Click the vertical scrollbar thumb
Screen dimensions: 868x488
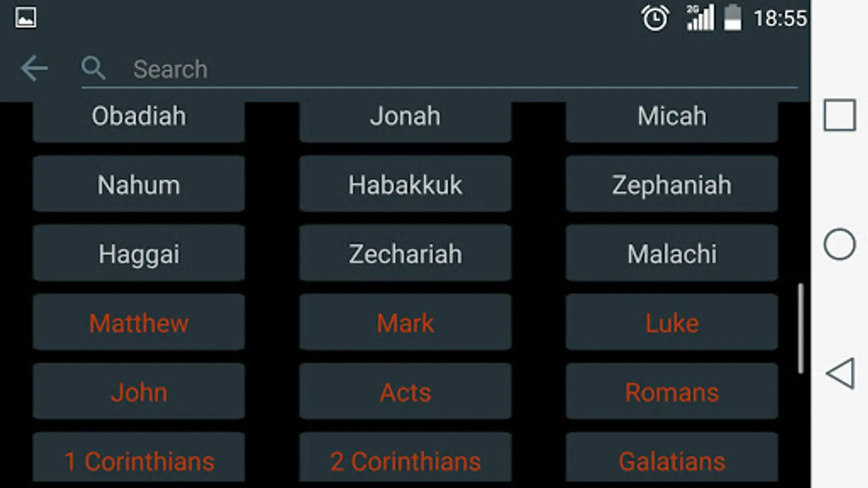pyautogui.click(x=800, y=328)
